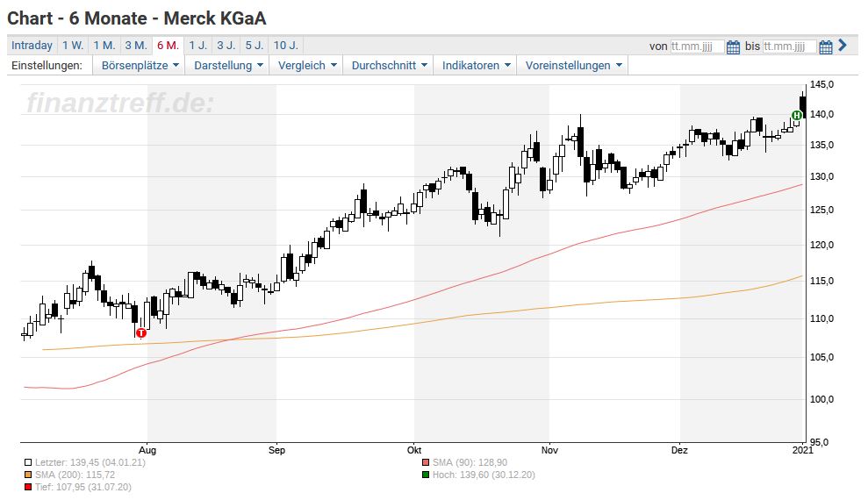This screenshot has width=868, height=500.
Task: Click the salmon SMA (90) legend swatch
Action: click(x=425, y=462)
